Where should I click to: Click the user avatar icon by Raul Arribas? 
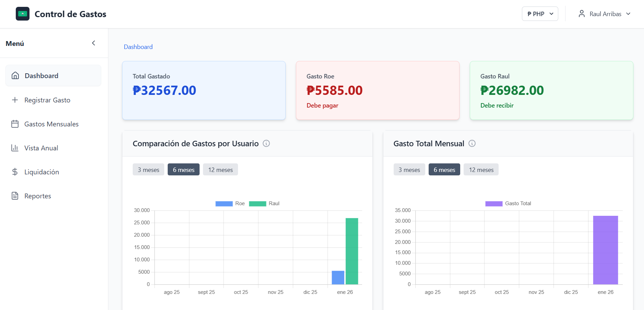click(582, 14)
